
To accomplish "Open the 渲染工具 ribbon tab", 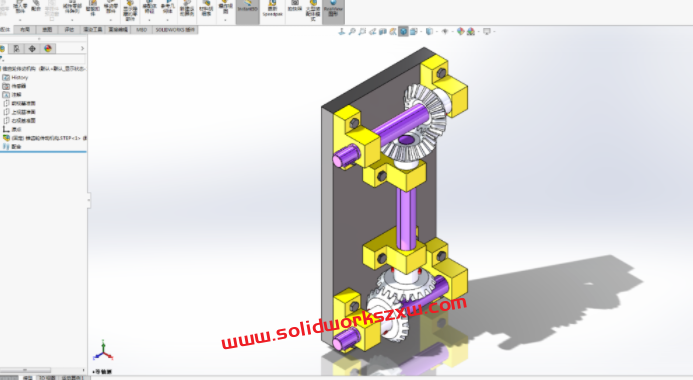I will [92, 30].
